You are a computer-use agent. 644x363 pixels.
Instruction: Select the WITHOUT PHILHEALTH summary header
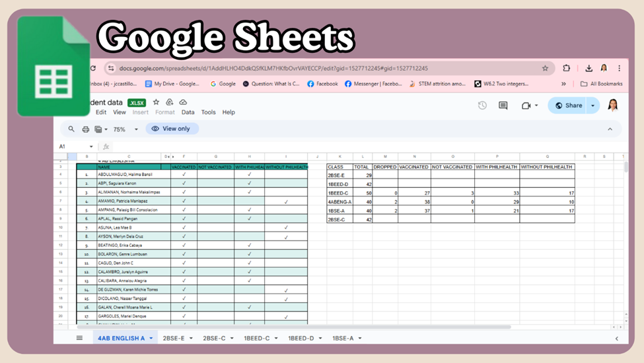coord(547,167)
